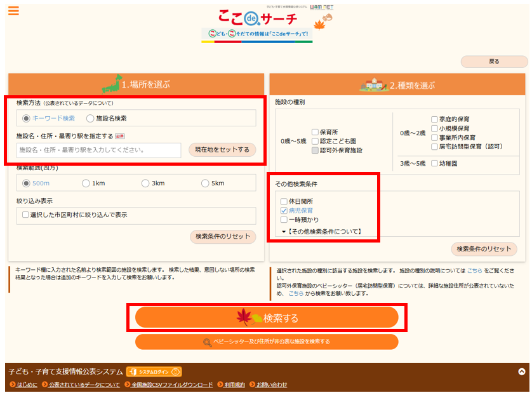This screenshot has width=532, height=393.
Task: Click the こちら link for baby sitter search
Action: pos(295,293)
